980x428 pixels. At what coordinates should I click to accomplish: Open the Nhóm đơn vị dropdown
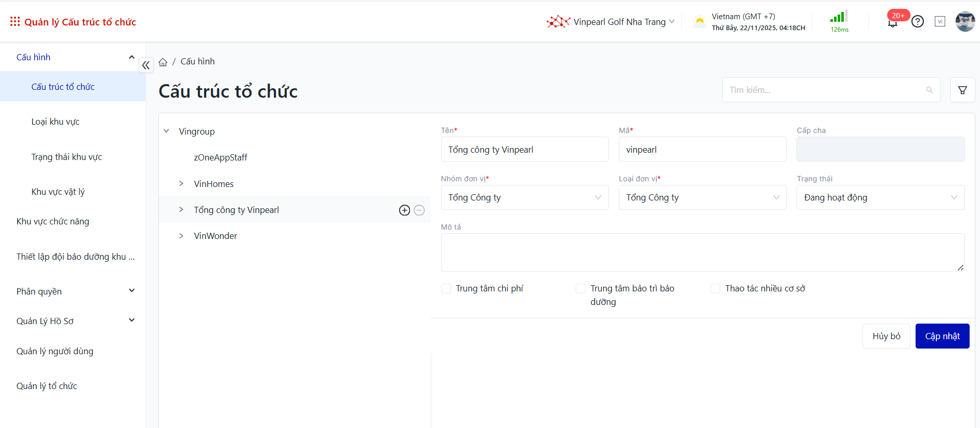(x=524, y=197)
